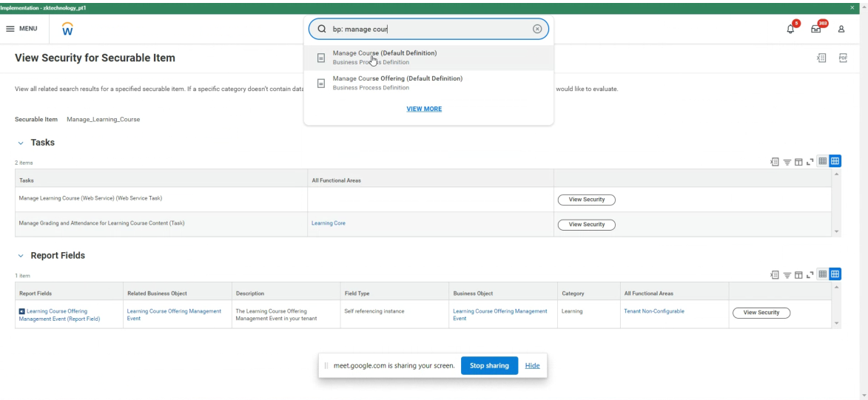Switch Report Fields table to expanded grid view
The image size is (868, 400).
tap(835, 274)
